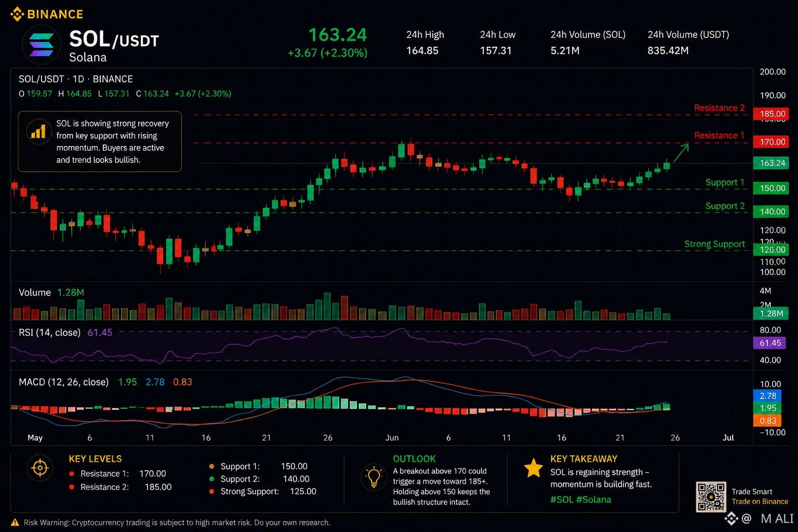Viewport: 798px width, 532px height.
Task: Click the risk warning triangle icon
Action: click(x=15, y=522)
